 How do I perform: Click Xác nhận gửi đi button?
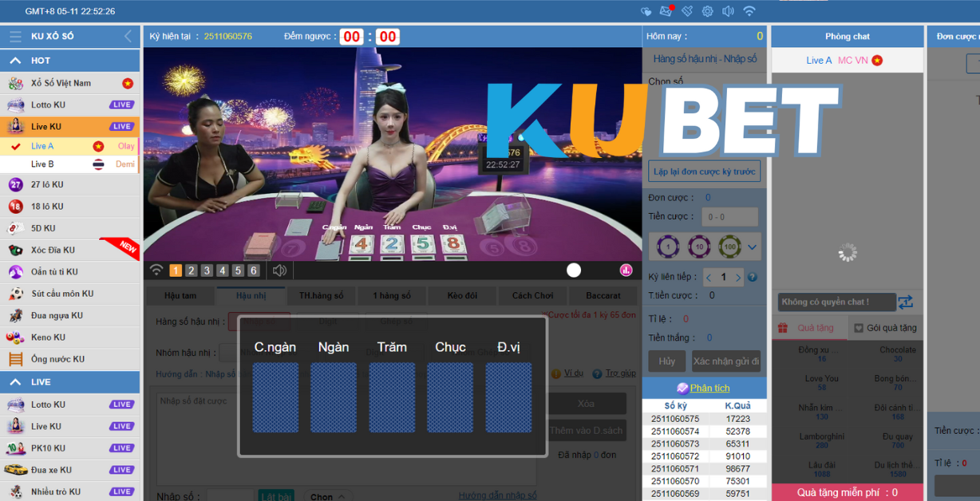726,361
